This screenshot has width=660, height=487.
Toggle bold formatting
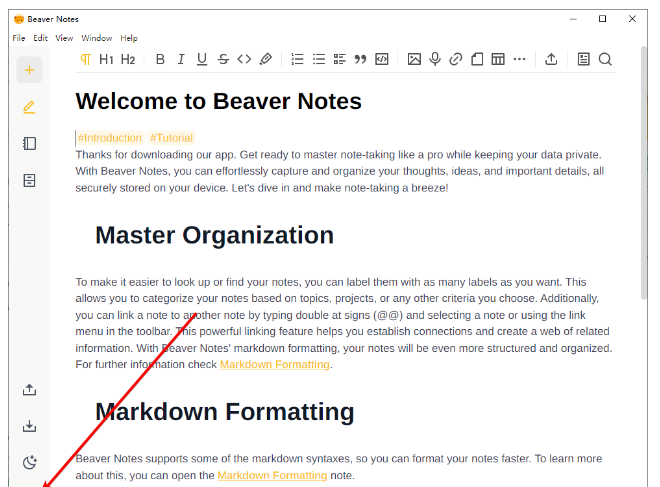[160, 59]
